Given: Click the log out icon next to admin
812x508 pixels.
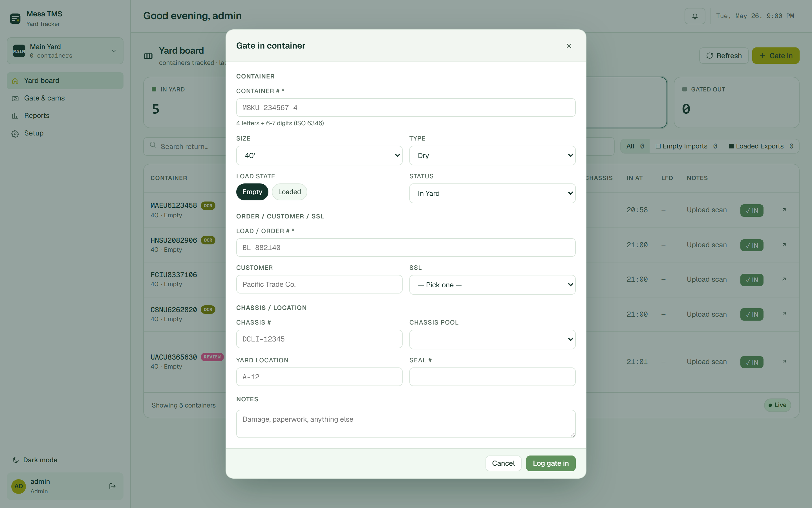Looking at the screenshot, I should coord(112,486).
